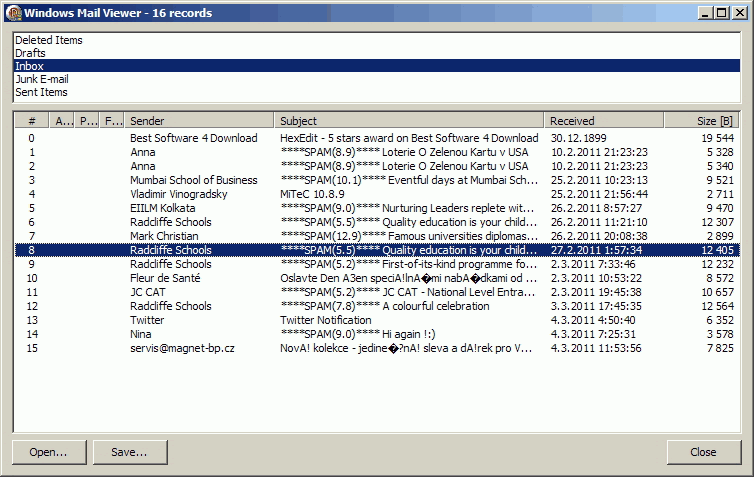
Task: Click the Save... button
Action: [x=130, y=452]
